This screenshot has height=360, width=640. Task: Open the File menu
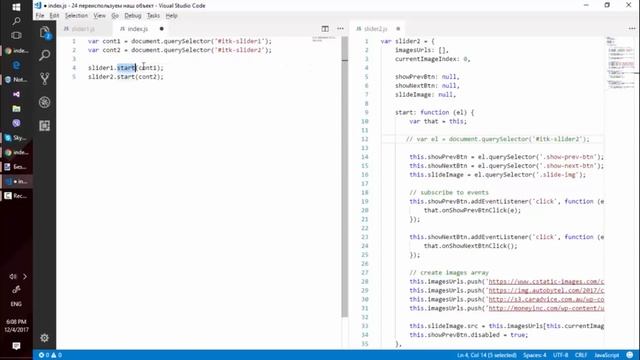(40, 16)
